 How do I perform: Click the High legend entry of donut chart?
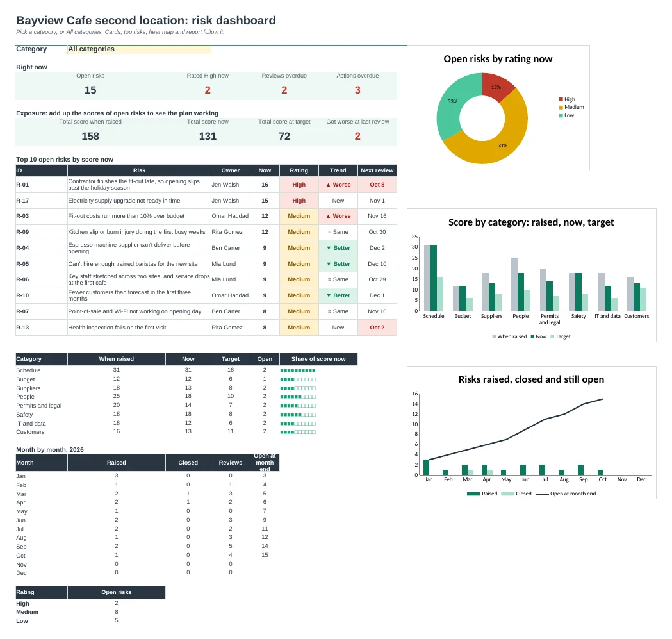point(567,99)
